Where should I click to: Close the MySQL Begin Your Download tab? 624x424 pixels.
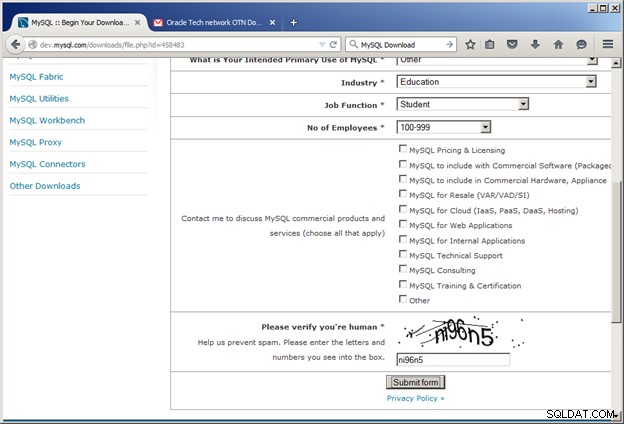coord(137,23)
